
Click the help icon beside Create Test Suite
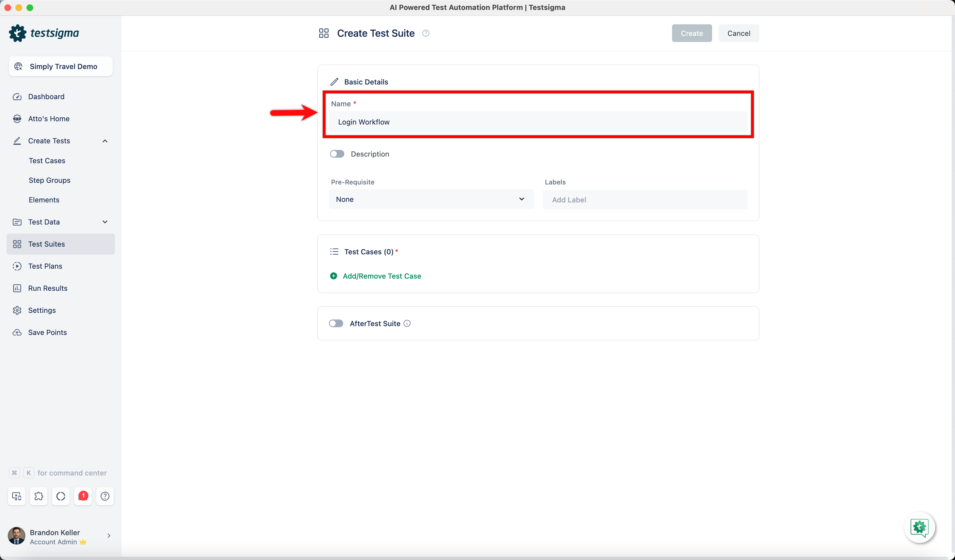click(x=426, y=33)
